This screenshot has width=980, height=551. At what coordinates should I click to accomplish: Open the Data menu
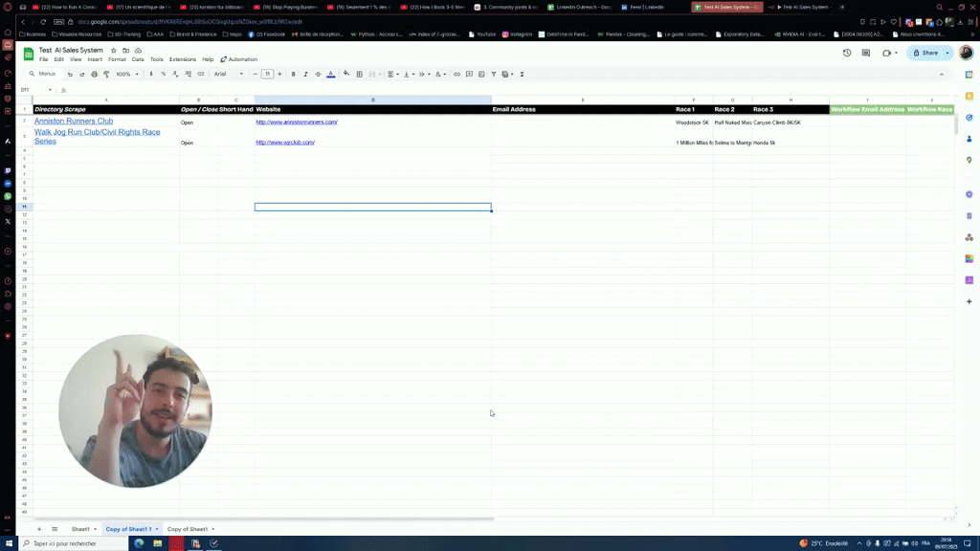(x=138, y=59)
